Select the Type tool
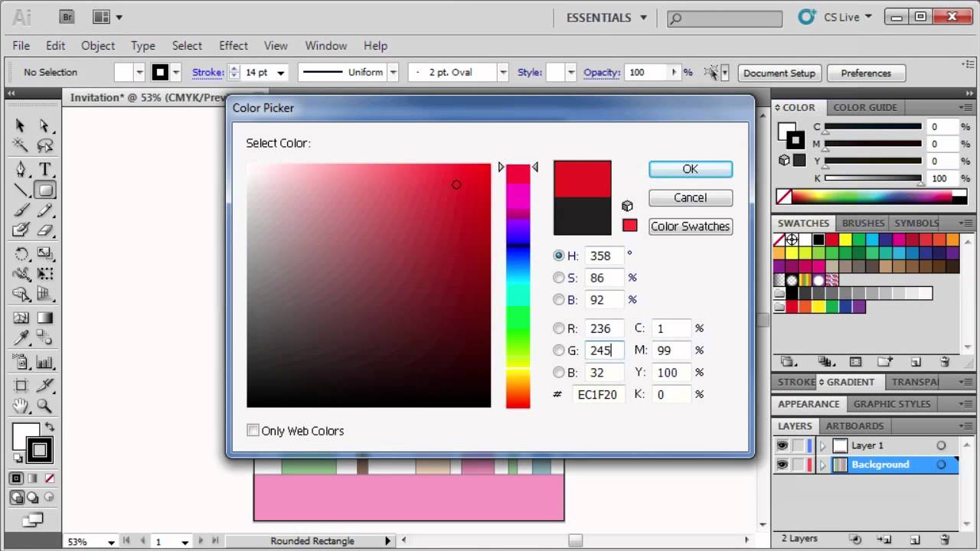The image size is (980, 551). click(x=44, y=169)
